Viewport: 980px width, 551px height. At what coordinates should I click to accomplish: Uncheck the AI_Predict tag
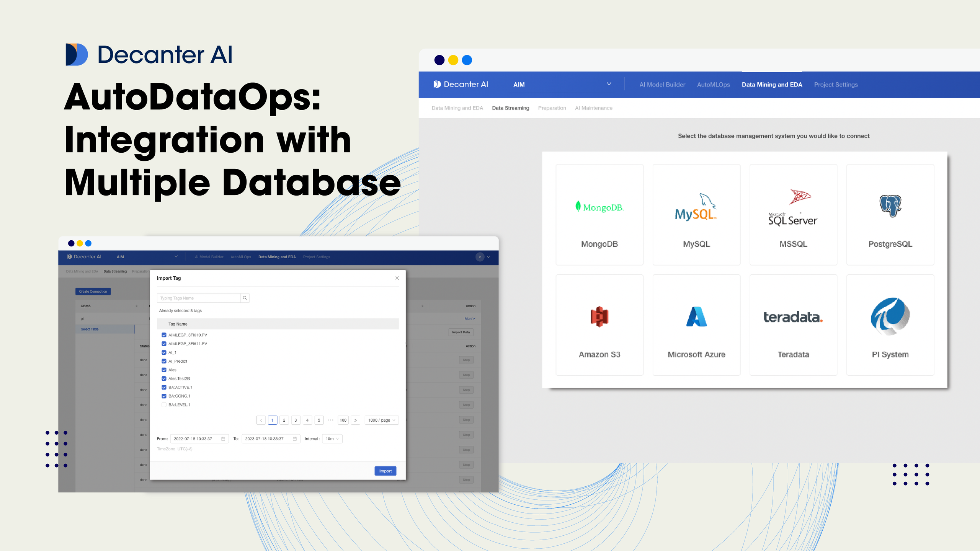[164, 361]
